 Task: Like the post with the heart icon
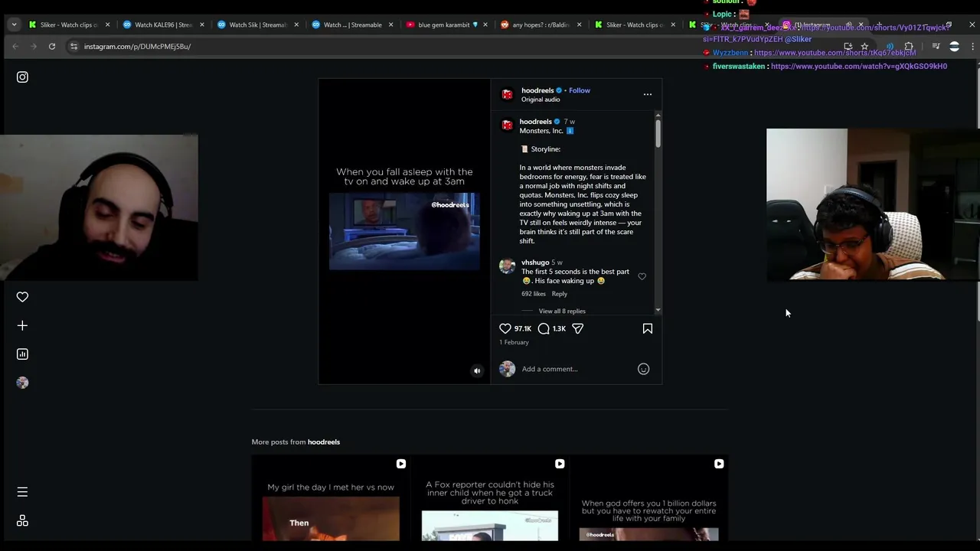[x=505, y=328]
